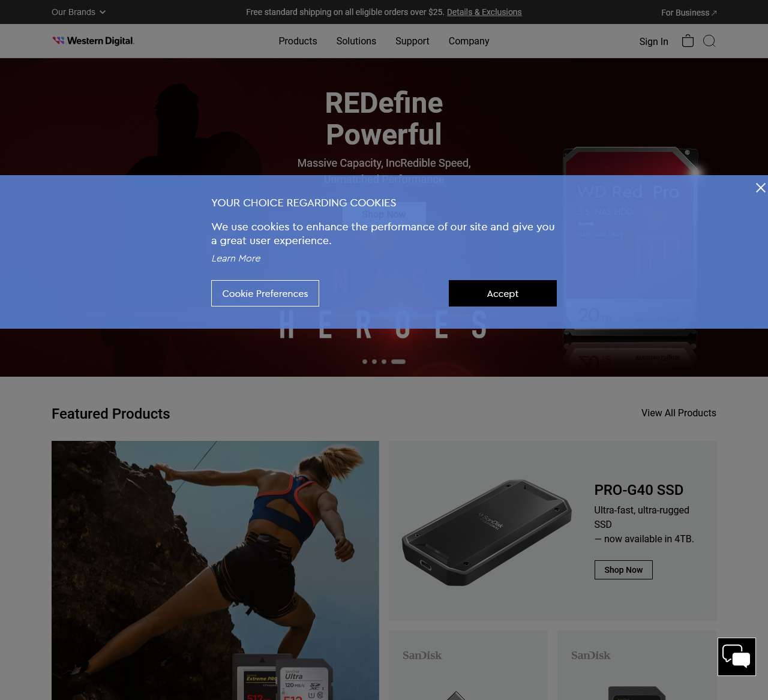The height and width of the screenshot is (700, 768).
Task: Open Details & Exclusions shipping link
Action: (484, 12)
